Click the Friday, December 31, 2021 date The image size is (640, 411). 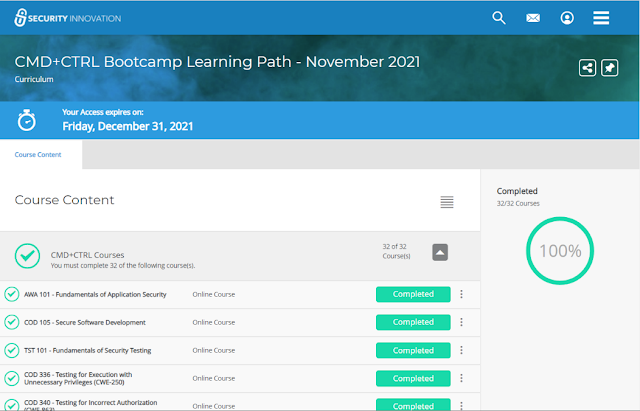click(x=127, y=126)
